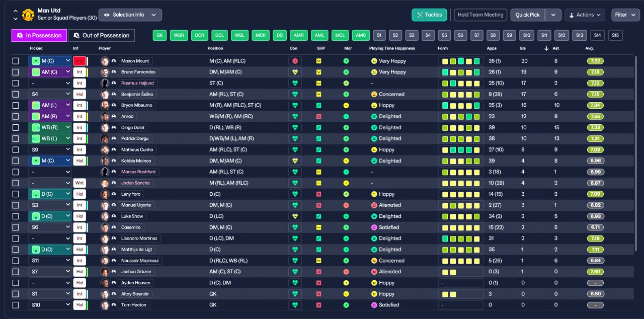Tick Casemiro's row checkbox
Viewport: 644px width, 319px height.
[x=16, y=227]
